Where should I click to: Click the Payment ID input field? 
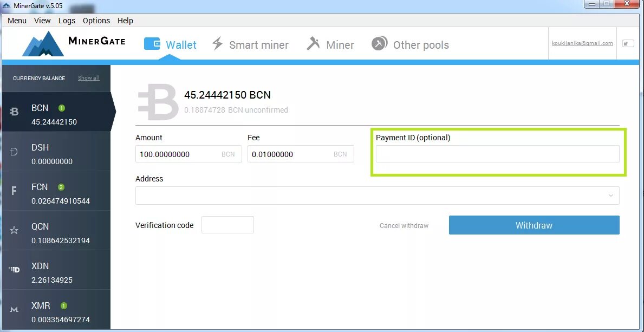click(x=497, y=154)
